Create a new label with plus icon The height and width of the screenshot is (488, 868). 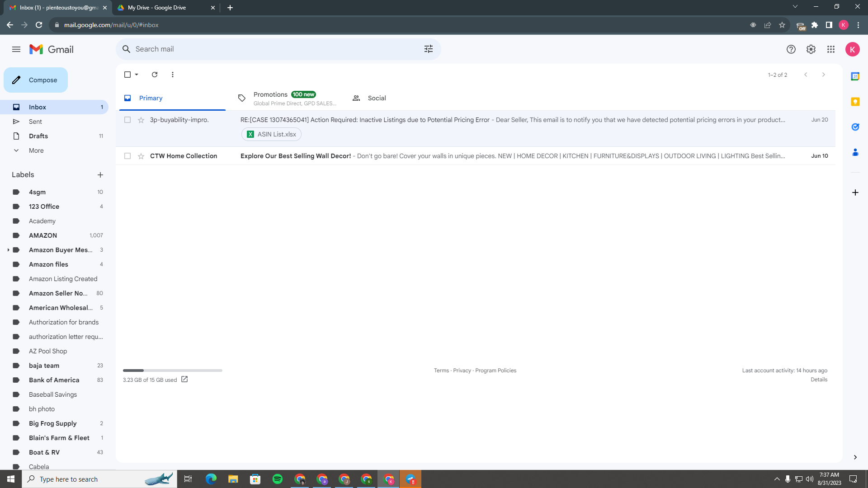point(100,175)
